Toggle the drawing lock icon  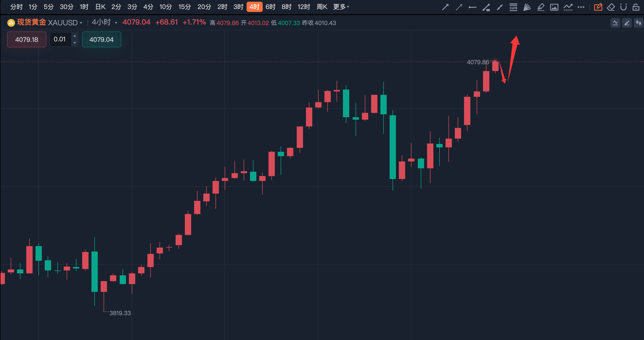[x=636, y=7]
